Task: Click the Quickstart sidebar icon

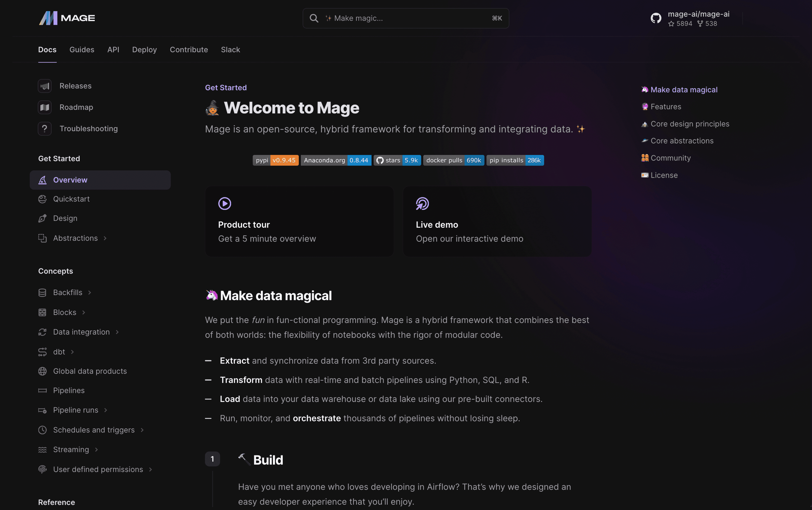Action: click(x=42, y=199)
